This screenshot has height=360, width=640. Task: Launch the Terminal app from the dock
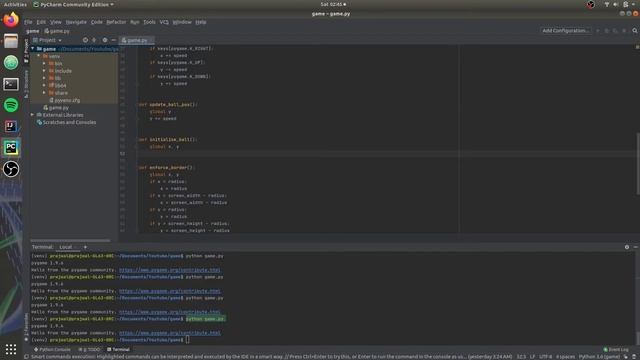[x=11, y=84]
